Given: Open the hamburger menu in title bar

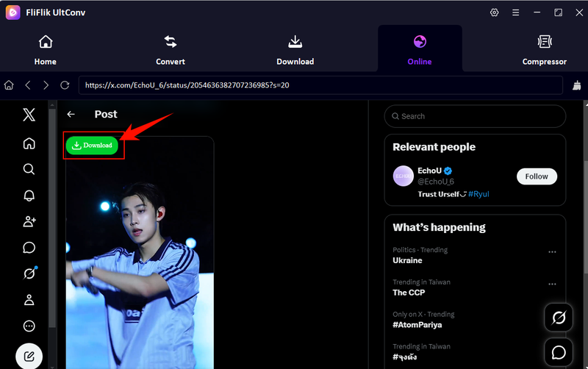Looking at the screenshot, I should tap(516, 12).
